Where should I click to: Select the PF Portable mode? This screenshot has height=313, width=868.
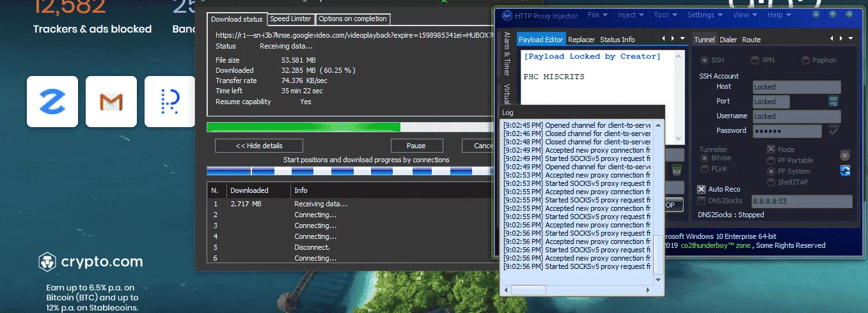771,160
